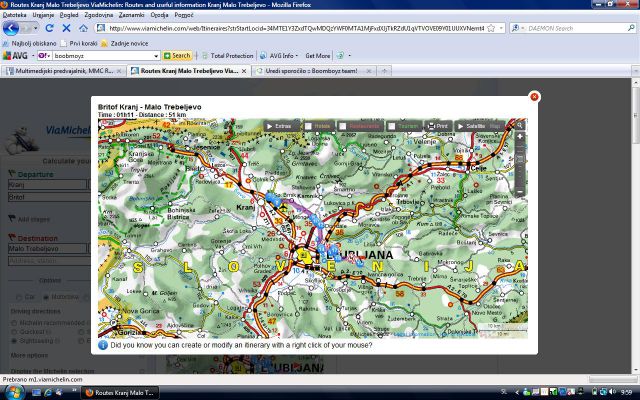Click the AVG logo in the toolbar
This screenshot has height=400, width=640.
pos(15,56)
